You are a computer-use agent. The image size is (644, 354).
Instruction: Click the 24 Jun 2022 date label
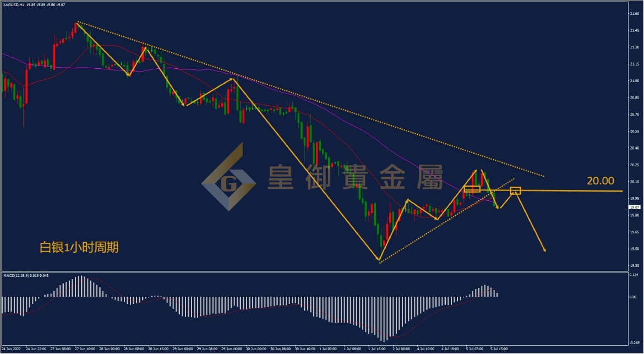(11, 349)
